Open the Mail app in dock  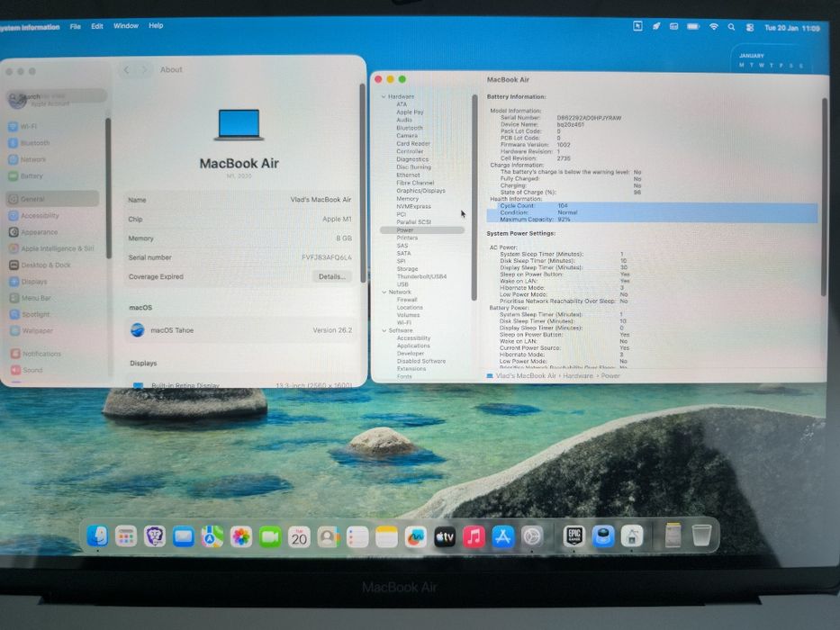[x=183, y=536]
